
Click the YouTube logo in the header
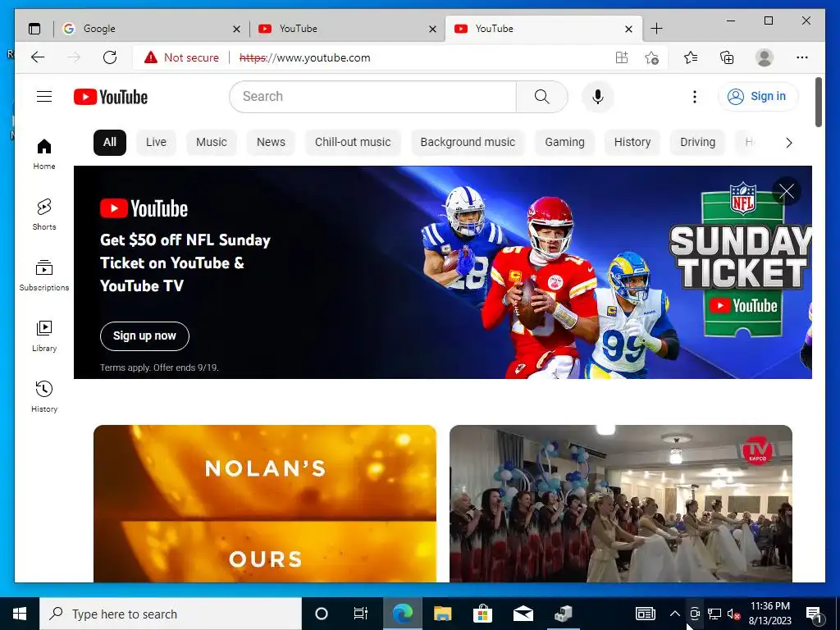[x=111, y=97]
